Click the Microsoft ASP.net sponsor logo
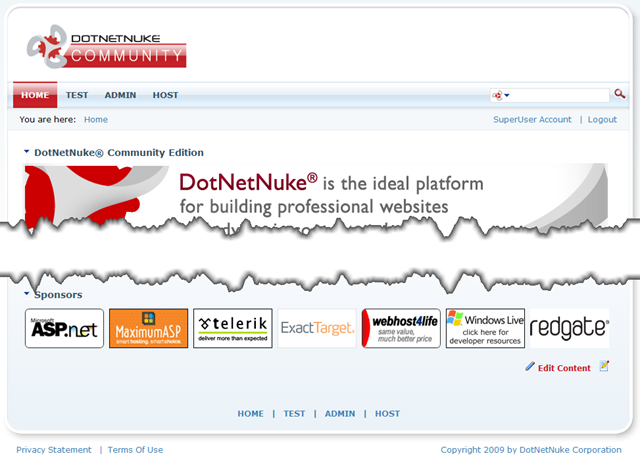This screenshot has width=640, height=460. pos(64,328)
